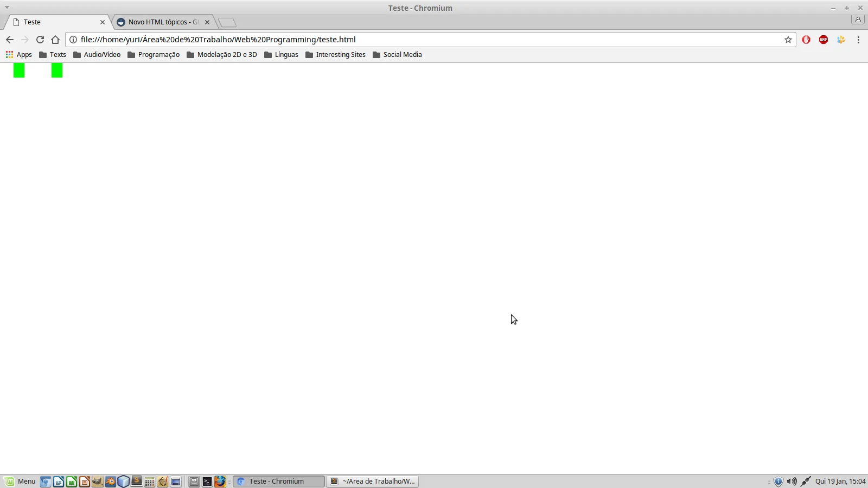
Task: Open the Adblock Plus extension
Action: pos(824,40)
